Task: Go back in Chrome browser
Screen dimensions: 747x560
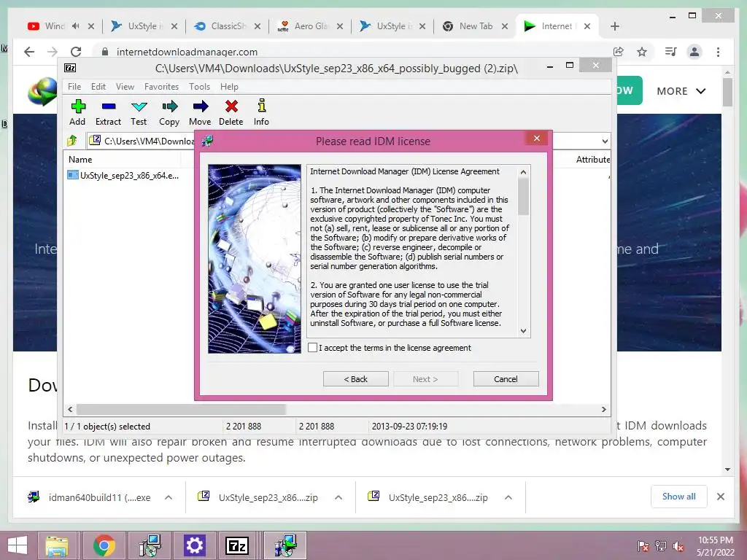Action: point(29,52)
